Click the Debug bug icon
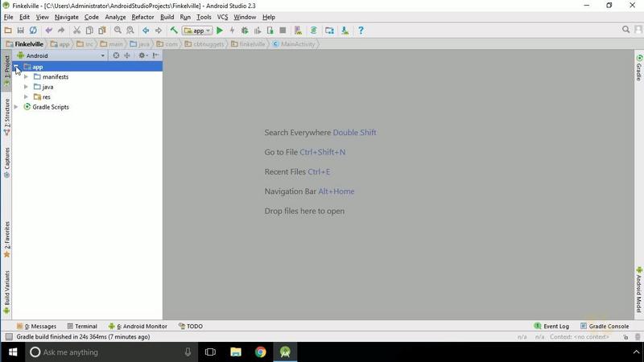Screen dimensions: 644x362 pos(245,31)
